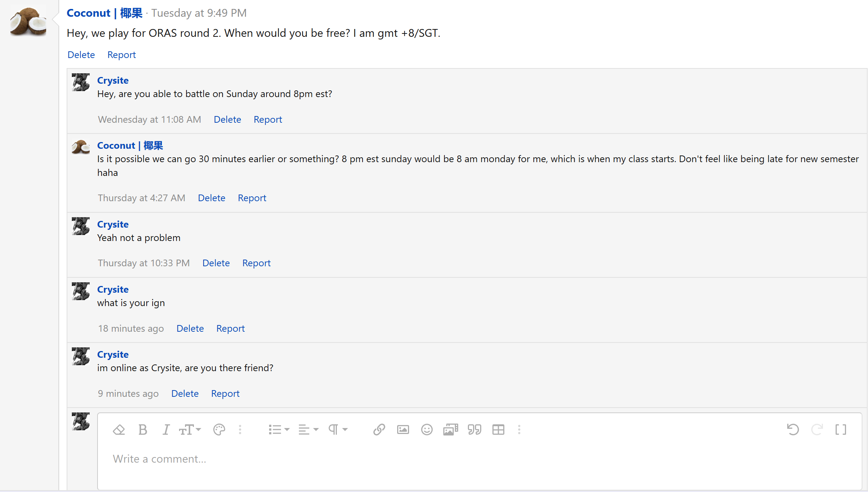Insert a Quote block
The width and height of the screenshot is (868, 492).
pyautogui.click(x=474, y=430)
